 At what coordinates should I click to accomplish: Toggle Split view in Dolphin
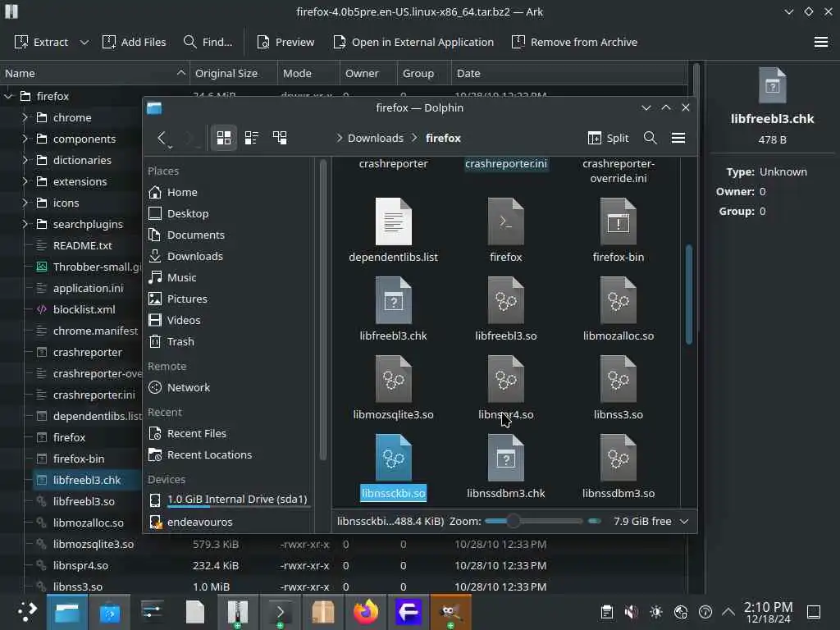point(608,138)
